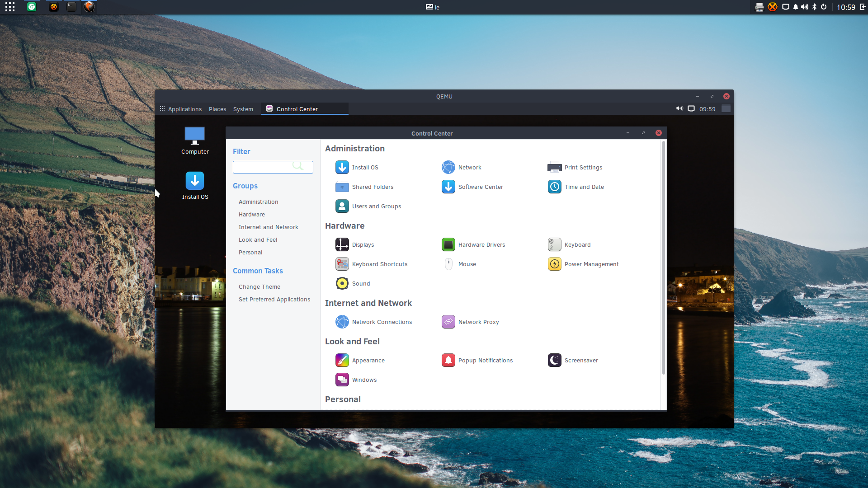
Task: Open Keyboard settings under Hardware
Action: pos(569,244)
